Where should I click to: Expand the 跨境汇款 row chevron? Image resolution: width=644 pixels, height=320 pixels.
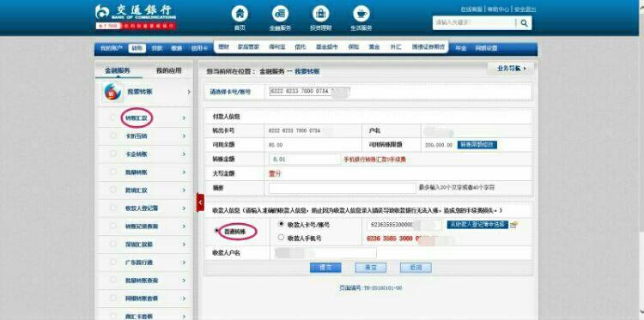click(184, 190)
